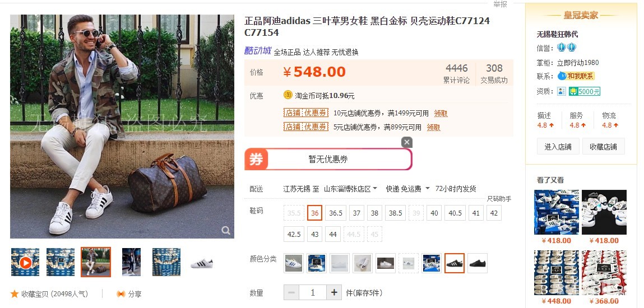Play the product video thumbnail
The image size is (644, 308).
click(25, 262)
